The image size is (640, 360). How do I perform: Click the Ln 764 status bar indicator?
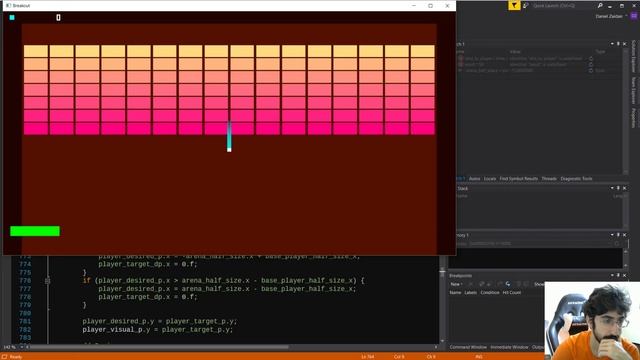(x=367, y=357)
